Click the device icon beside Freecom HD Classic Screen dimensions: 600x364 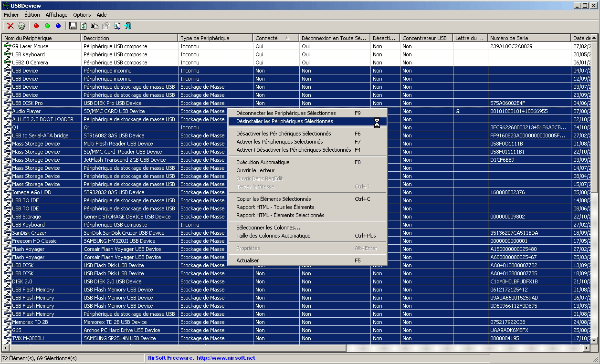(7, 241)
